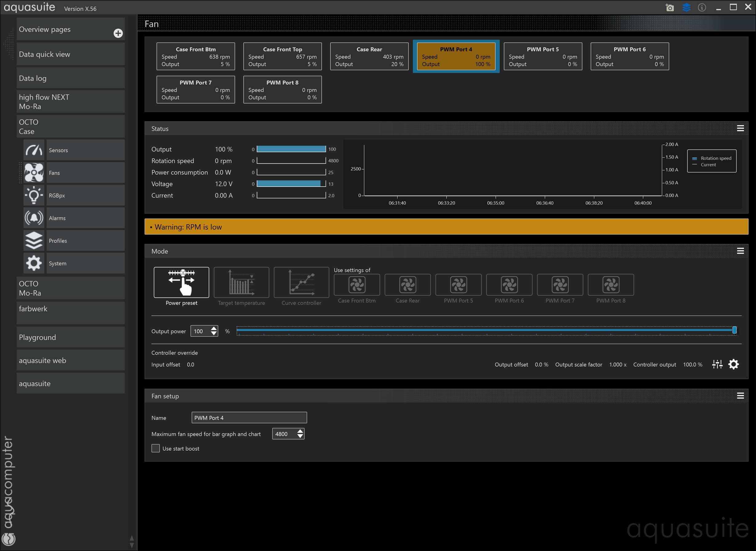Image resolution: width=756 pixels, height=551 pixels.
Task: Switch mode to Curve controller
Action: coord(301,283)
